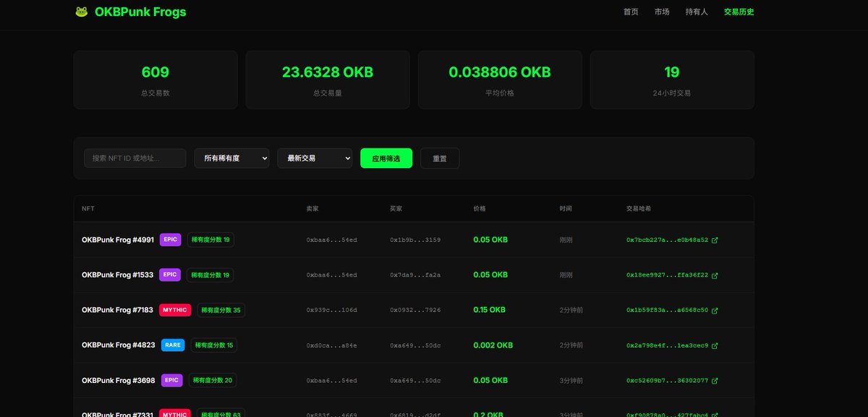Screen dimensions: 868x417
Task: Click seller address 0x939c...106d
Action: coord(331,310)
